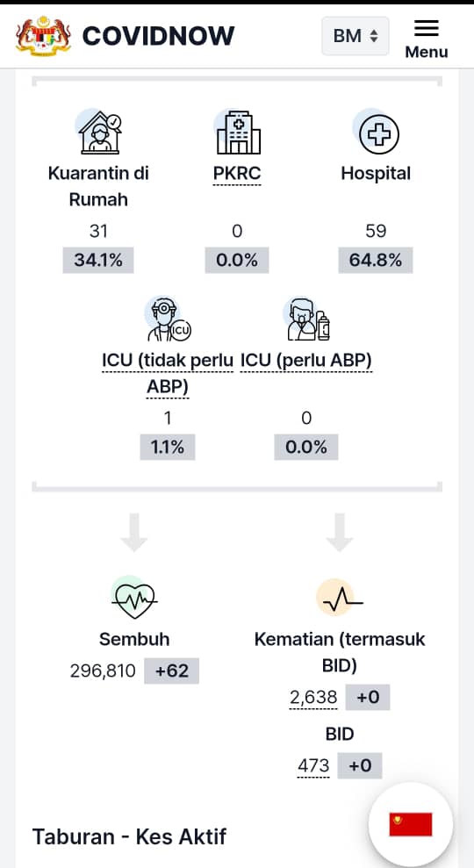Click the PKRC building icon

[x=237, y=132]
